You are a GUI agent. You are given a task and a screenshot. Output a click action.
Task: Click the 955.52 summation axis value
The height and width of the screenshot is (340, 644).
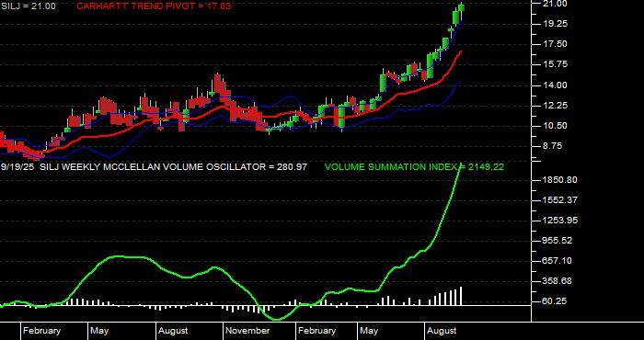[x=558, y=241]
